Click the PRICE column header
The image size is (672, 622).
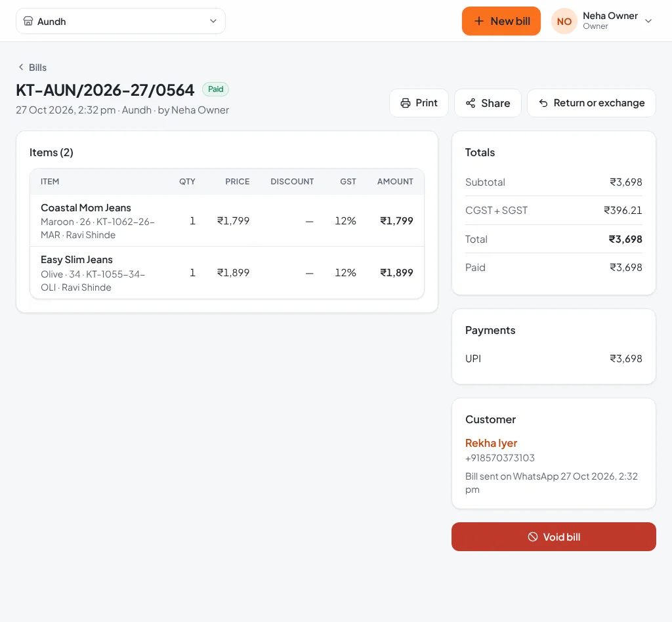click(x=238, y=182)
